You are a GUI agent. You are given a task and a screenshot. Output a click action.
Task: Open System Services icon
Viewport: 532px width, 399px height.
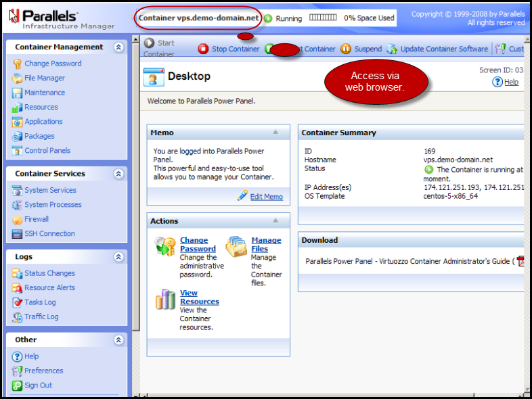(17, 191)
